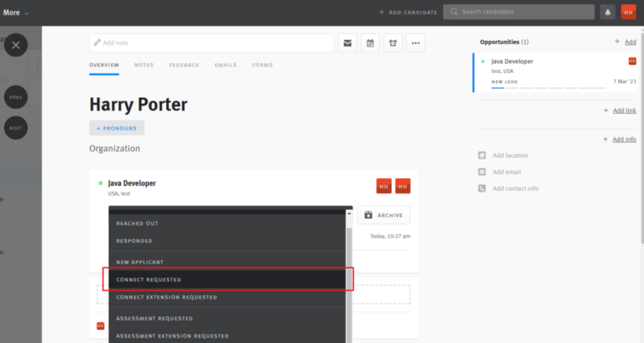
Task: Switch to the Feedback tab
Action: click(184, 65)
